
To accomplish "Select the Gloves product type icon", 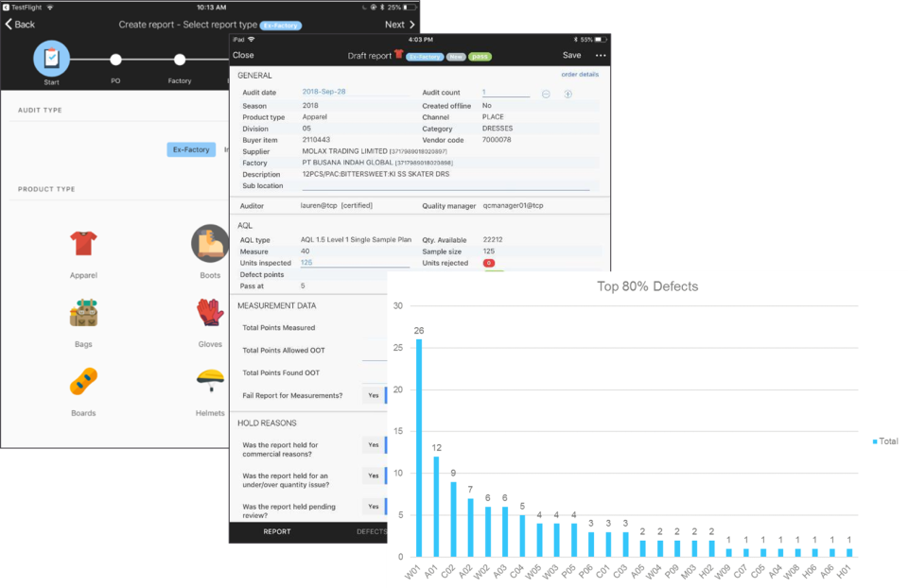I will point(210,312).
